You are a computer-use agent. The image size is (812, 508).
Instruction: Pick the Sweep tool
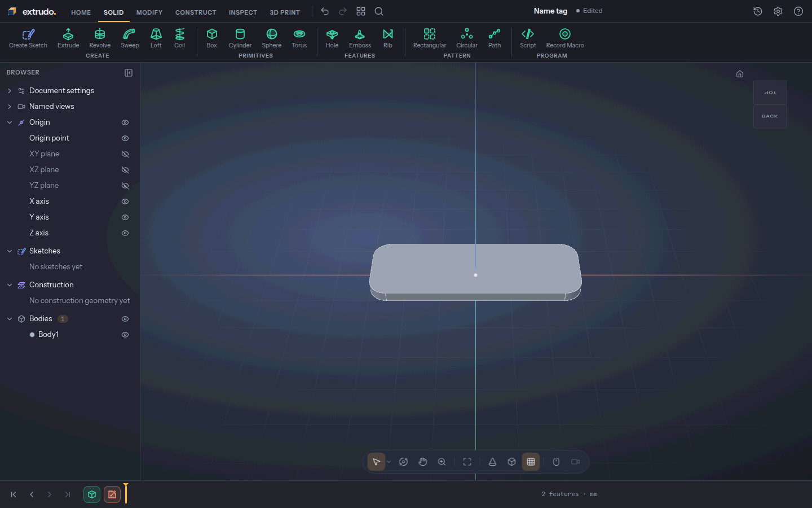(130, 38)
